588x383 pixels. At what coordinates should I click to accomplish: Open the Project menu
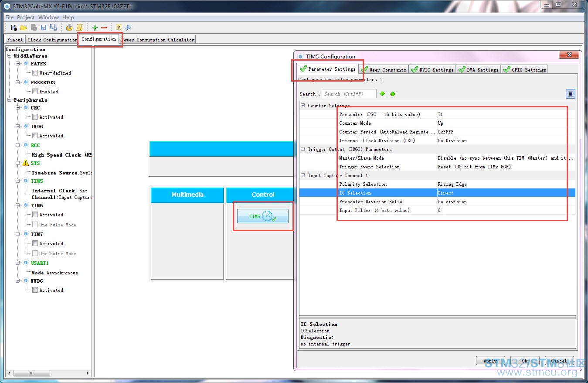pos(26,17)
